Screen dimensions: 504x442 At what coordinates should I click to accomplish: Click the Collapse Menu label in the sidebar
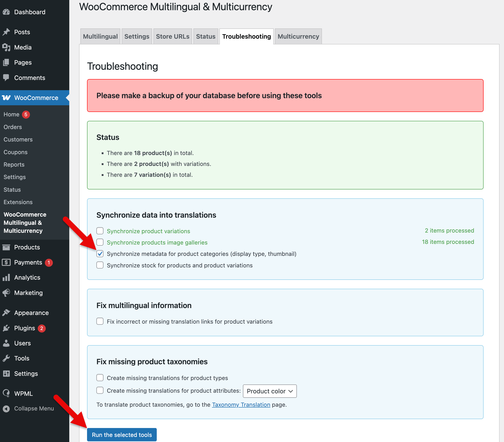click(x=34, y=408)
